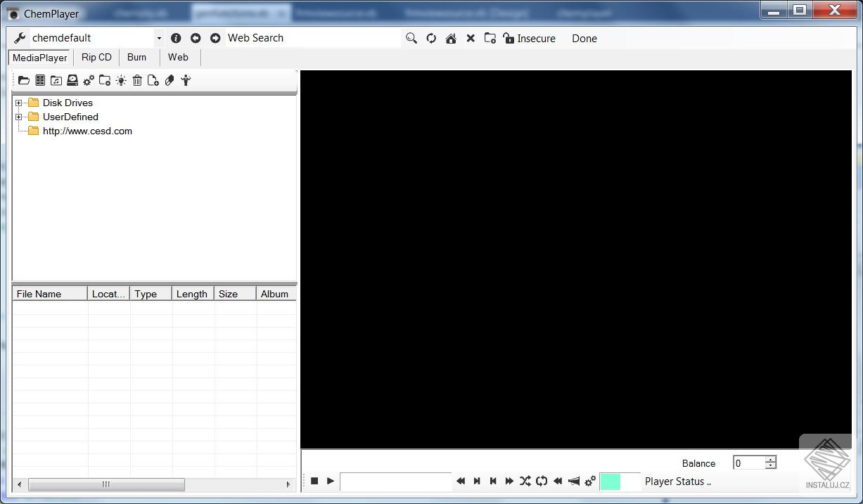The image size is (863, 504).
Task: Click the person figure icon
Action: 186,81
